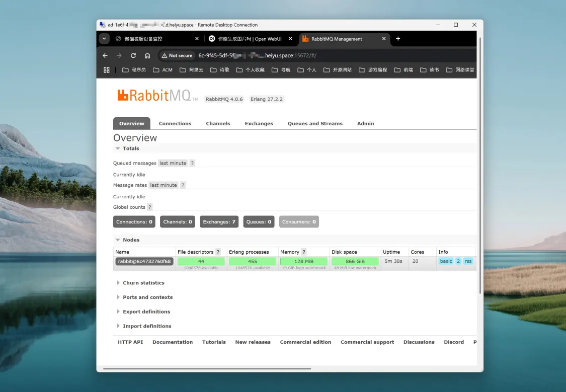The height and width of the screenshot is (392, 566).
Task: Open the apps grid in bookmarks bar
Action: (x=107, y=70)
